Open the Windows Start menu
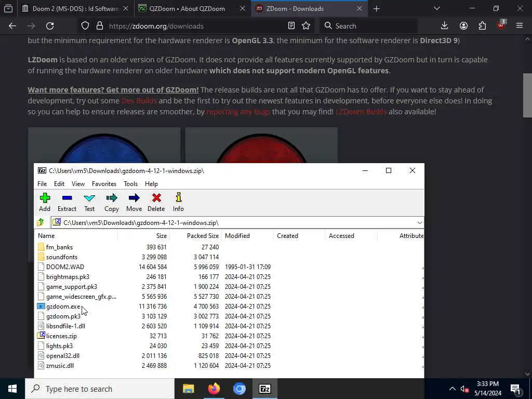The width and height of the screenshot is (532, 399). pos(12,389)
